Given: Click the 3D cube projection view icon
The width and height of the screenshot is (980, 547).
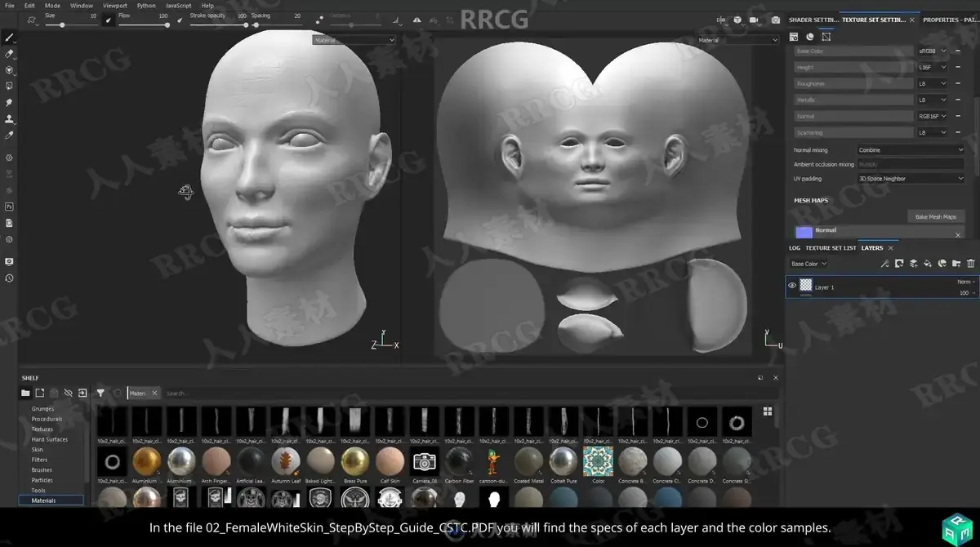Looking at the screenshot, I should [x=737, y=20].
